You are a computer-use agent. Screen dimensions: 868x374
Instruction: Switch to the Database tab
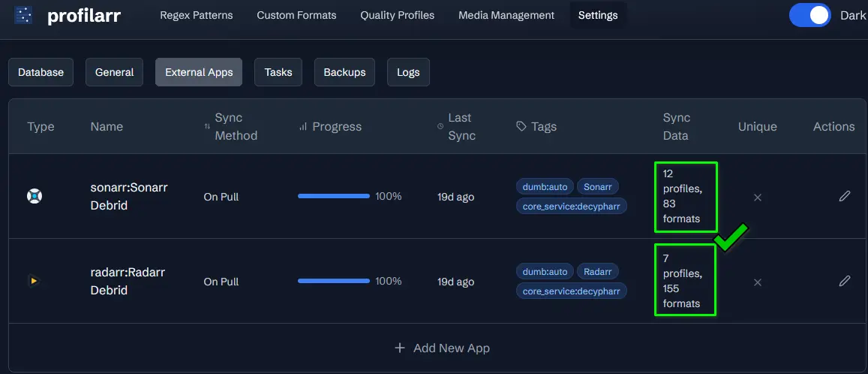pyautogui.click(x=41, y=72)
